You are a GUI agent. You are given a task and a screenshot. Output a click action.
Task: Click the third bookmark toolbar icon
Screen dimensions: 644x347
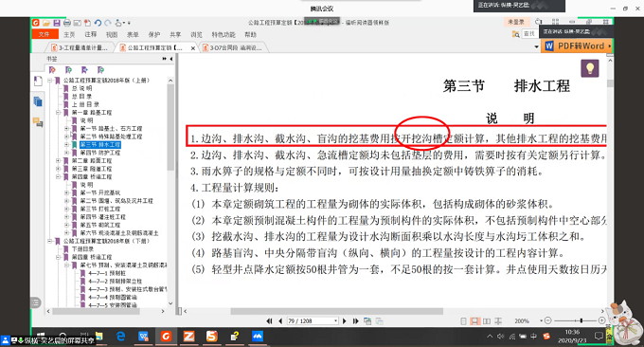[84, 70]
